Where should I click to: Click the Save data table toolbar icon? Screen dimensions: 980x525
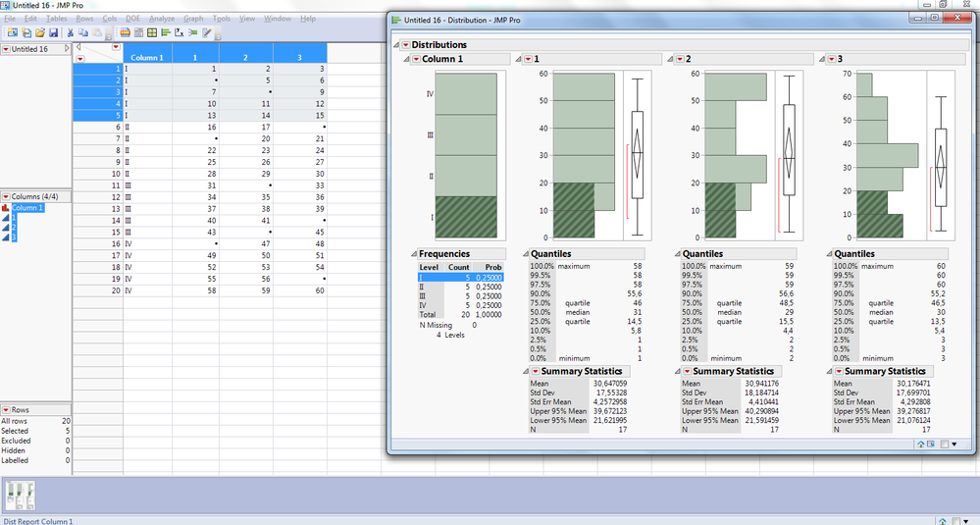[54, 33]
